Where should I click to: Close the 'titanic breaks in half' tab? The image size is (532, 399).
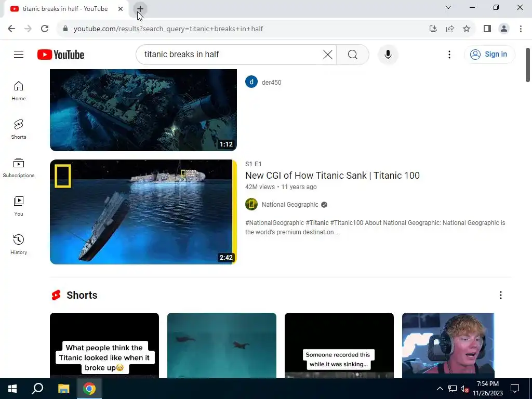(121, 9)
